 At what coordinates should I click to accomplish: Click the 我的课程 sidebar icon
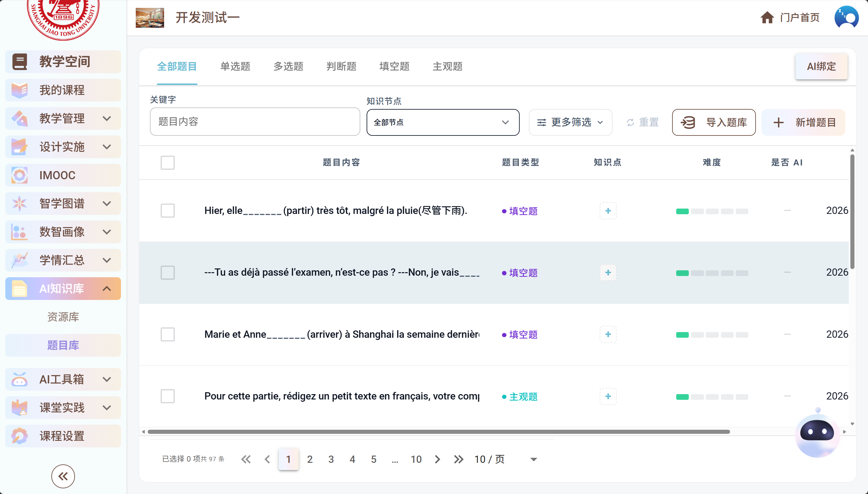point(20,90)
